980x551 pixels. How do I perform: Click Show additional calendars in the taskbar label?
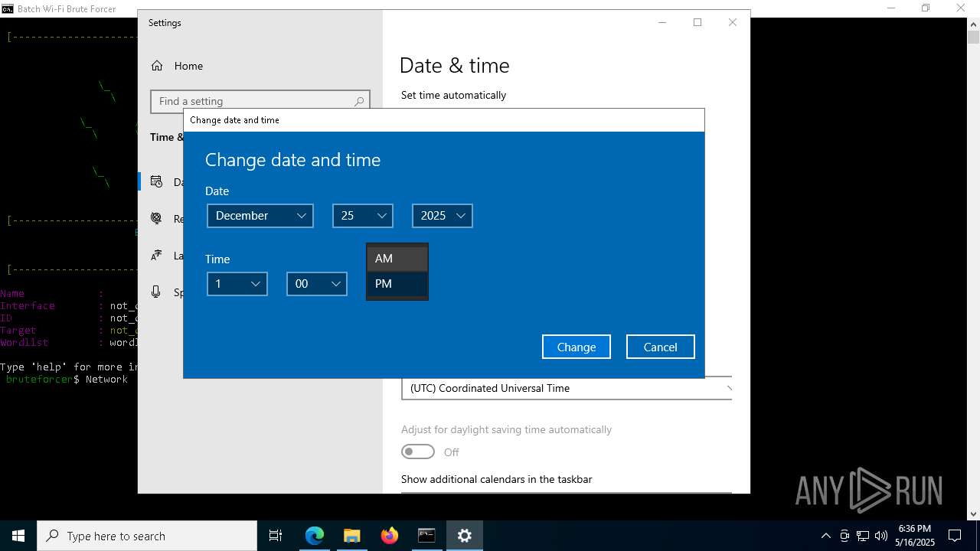pos(496,479)
